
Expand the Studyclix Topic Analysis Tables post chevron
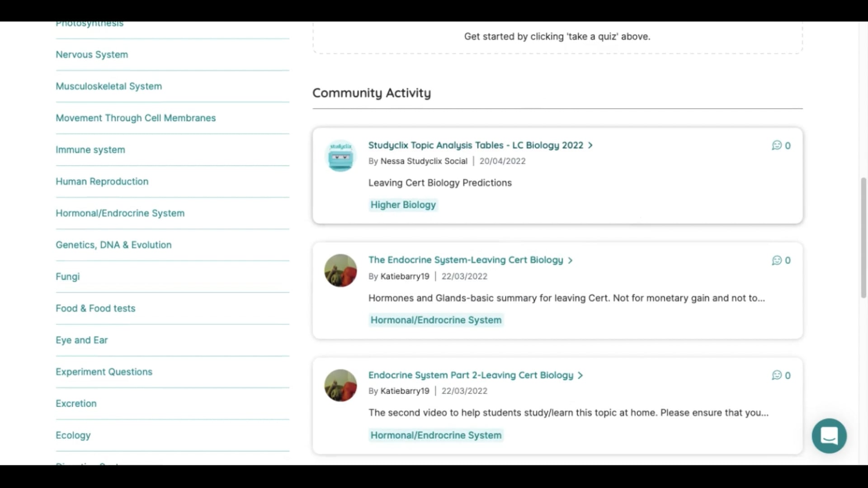pos(590,145)
